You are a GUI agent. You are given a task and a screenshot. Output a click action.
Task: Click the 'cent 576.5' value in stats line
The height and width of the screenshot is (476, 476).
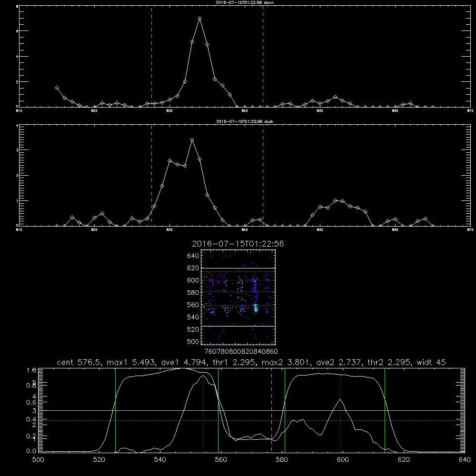coord(79,362)
